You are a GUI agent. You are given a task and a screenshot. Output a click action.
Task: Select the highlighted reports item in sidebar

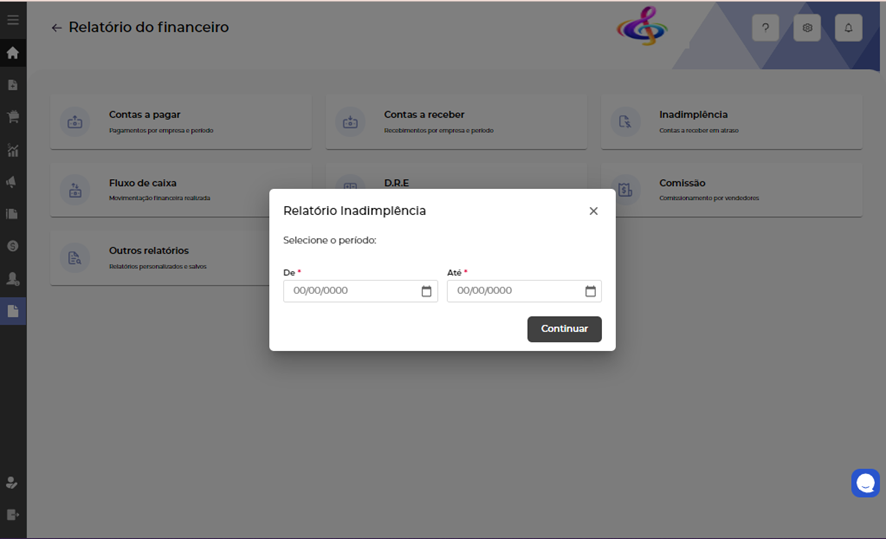click(13, 311)
